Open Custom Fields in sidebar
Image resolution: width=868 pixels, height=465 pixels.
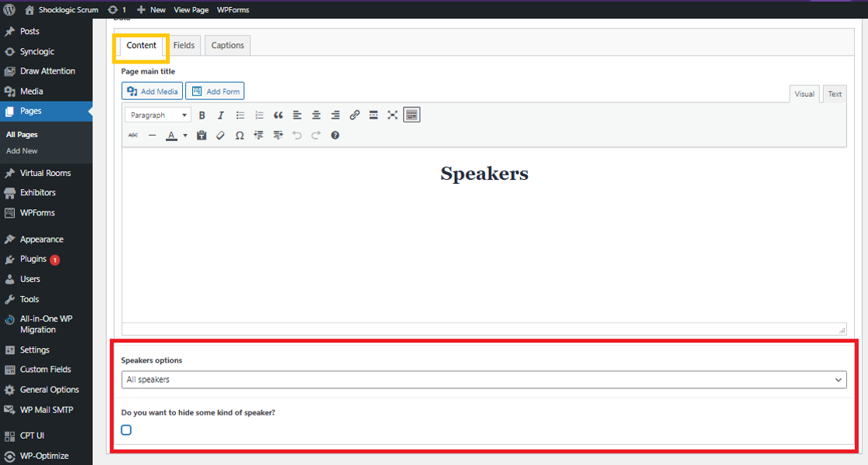(46, 369)
